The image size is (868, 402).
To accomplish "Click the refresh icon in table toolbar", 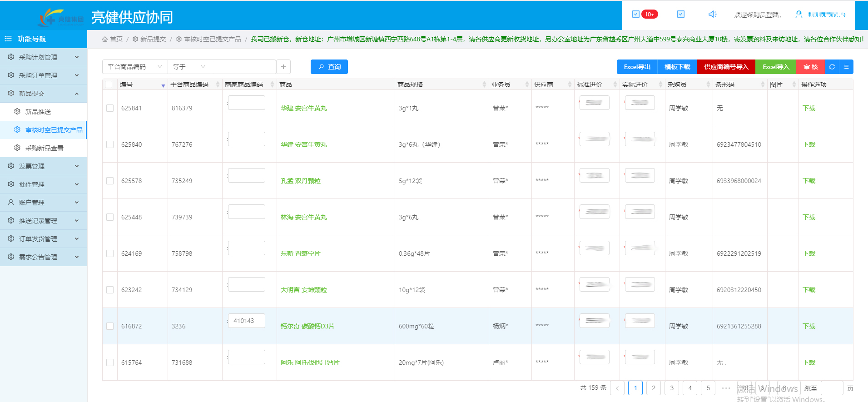I will point(832,67).
